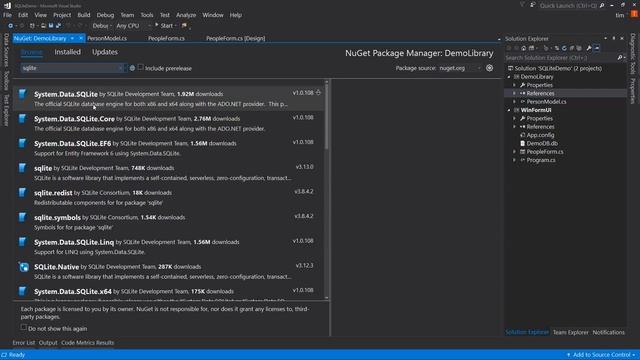
Task: Click the Navigate Backward toolbar icon
Action: (x=11, y=26)
